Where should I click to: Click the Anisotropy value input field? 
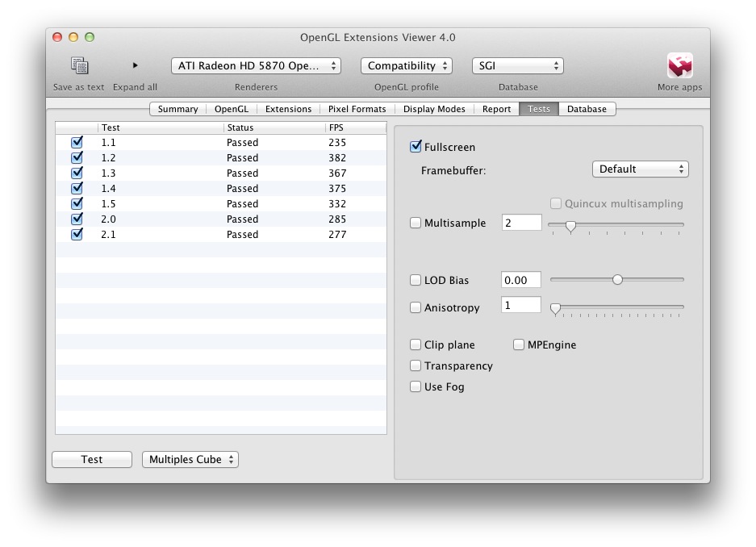pyautogui.click(x=521, y=305)
